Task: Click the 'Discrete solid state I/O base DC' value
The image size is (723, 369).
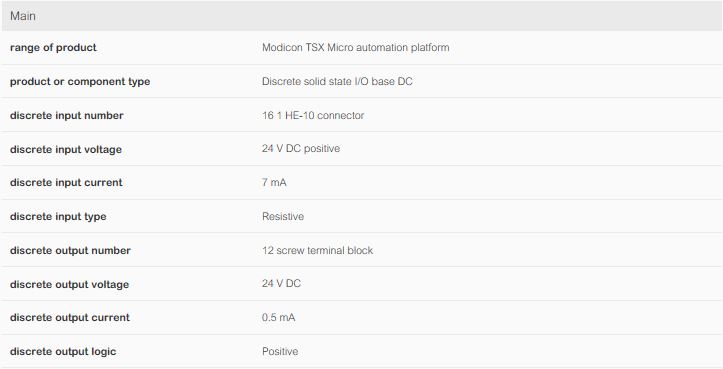Action: (337, 82)
